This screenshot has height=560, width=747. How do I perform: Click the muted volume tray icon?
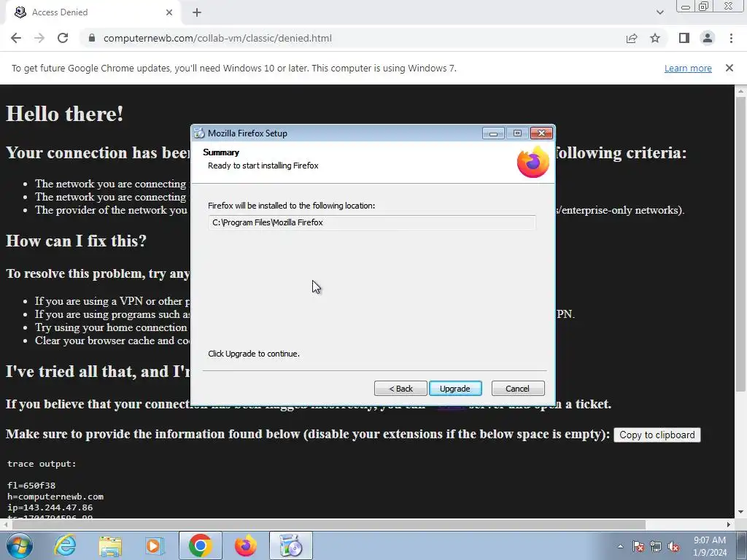pyautogui.click(x=673, y=547)
